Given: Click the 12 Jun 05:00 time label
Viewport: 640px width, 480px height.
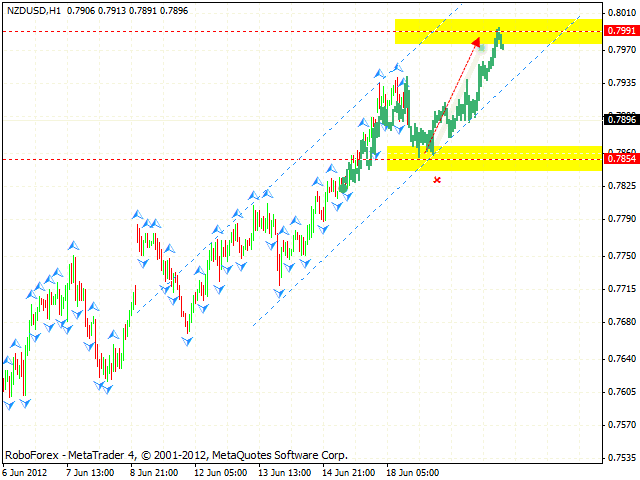Looking at the screenshot, I should click(218, 472).
